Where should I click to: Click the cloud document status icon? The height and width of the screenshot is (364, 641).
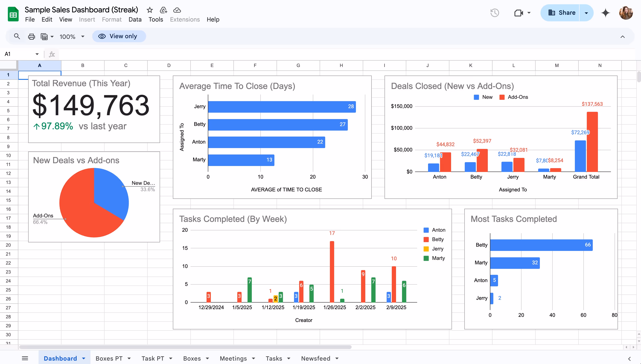tap(177, 10)
